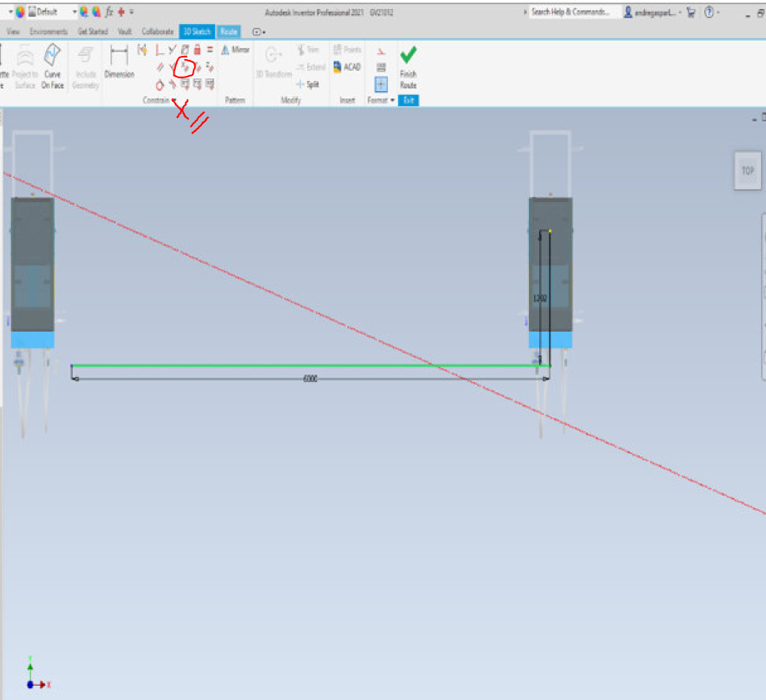The image size is (766, 700).
Task: Toggle the highlighted blue Format panel icon
Action: [381, 84]
